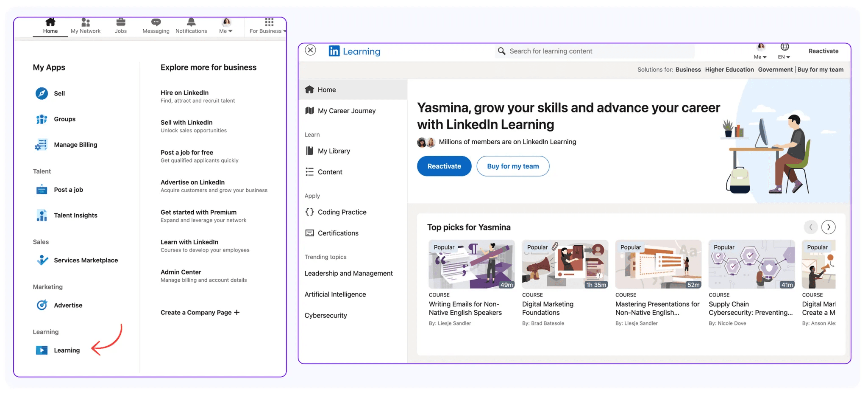Open the Learning play icon
The height and width of the screenshot is (395, 868).
[x=42, y=350]
